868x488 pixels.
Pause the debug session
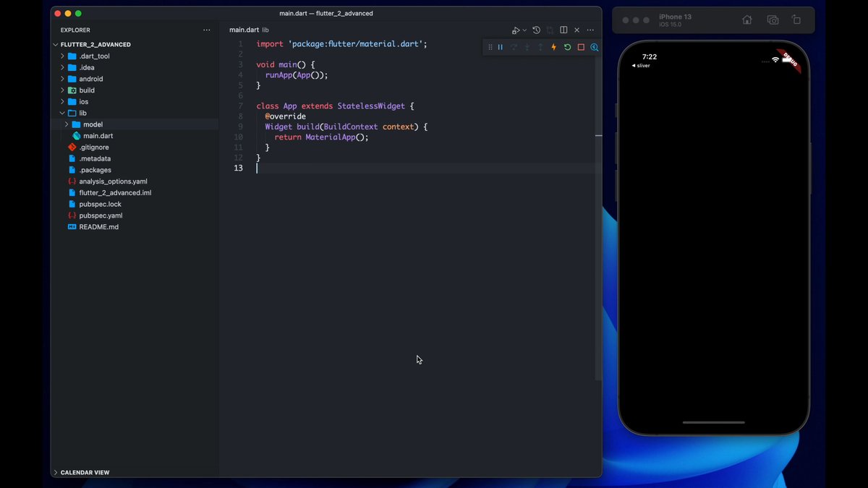(x=500, y=47)
